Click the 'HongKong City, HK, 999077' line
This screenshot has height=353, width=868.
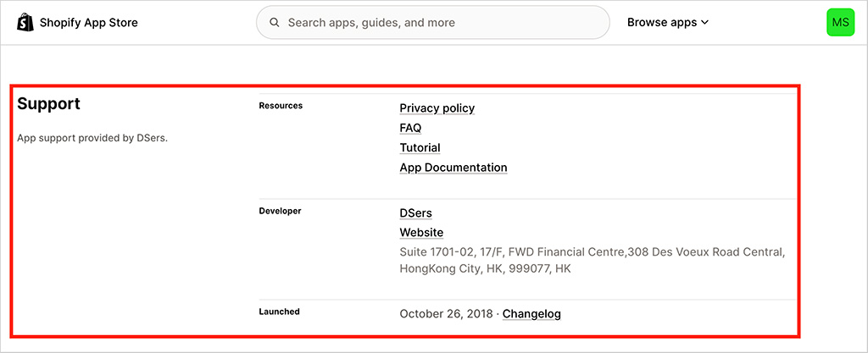485,269
